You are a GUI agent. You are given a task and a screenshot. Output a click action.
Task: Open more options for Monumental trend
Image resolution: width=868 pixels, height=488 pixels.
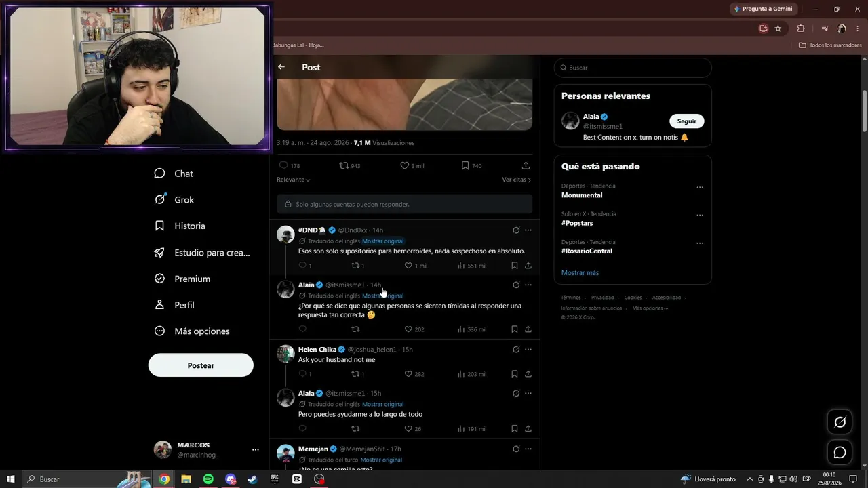[700, 188]
